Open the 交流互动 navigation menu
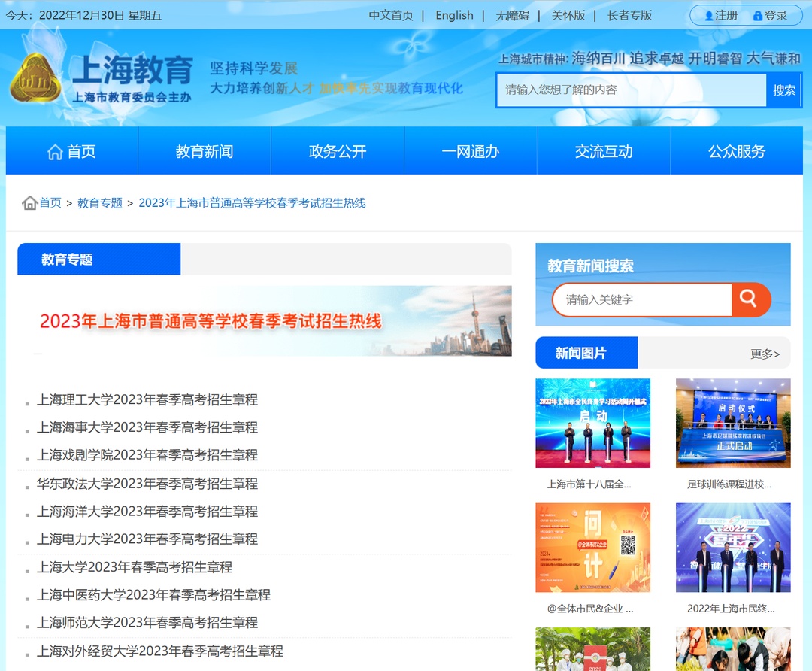Viewport: 812px width, 671px height. [x=604, y=151]
